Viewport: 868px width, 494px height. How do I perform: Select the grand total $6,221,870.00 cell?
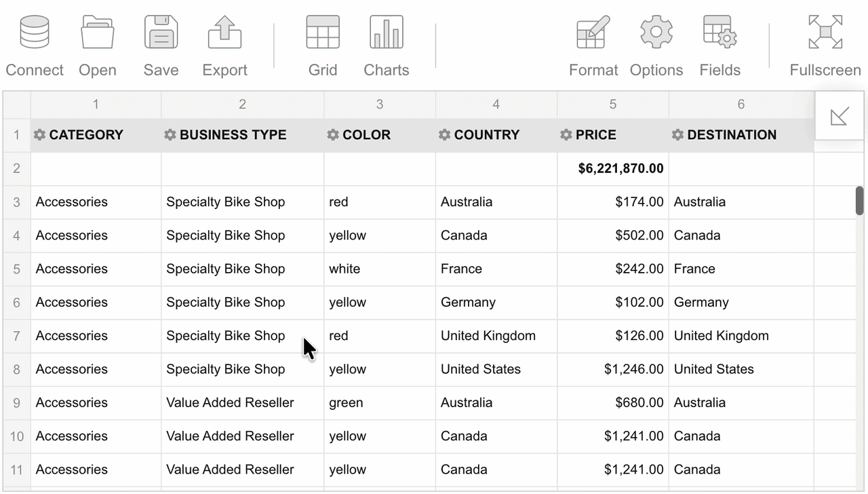click(x=613, y=168)
